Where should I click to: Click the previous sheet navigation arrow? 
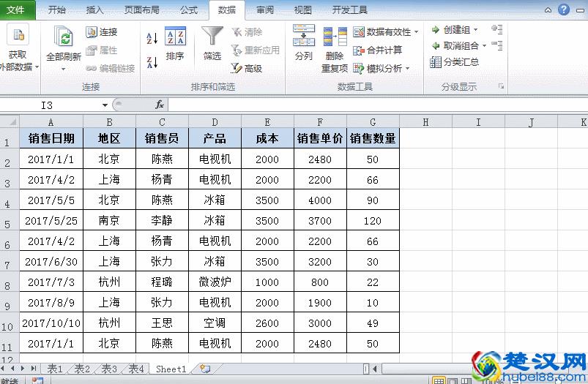click(x=13, y=369)
